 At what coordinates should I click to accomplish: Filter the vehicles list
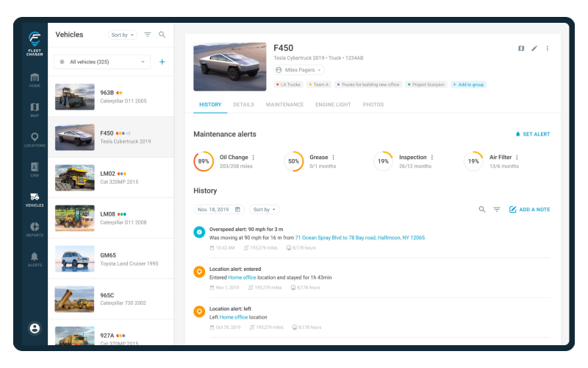coord(148,35)
